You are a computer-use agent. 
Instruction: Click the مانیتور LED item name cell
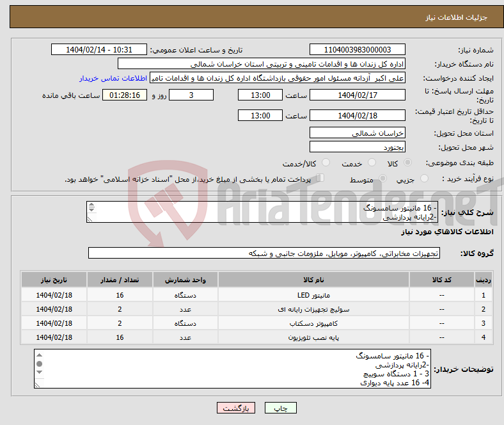313,295
